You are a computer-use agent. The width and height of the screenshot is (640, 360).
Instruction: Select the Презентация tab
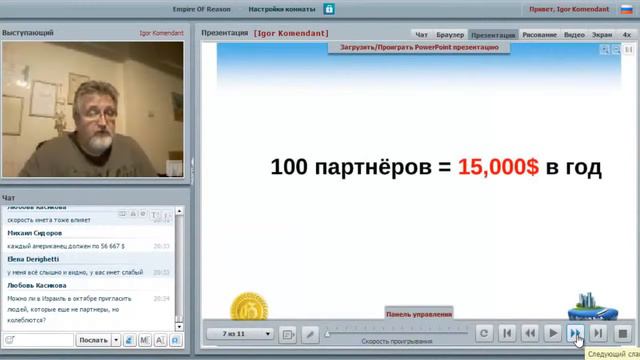[x=493, y=35]
